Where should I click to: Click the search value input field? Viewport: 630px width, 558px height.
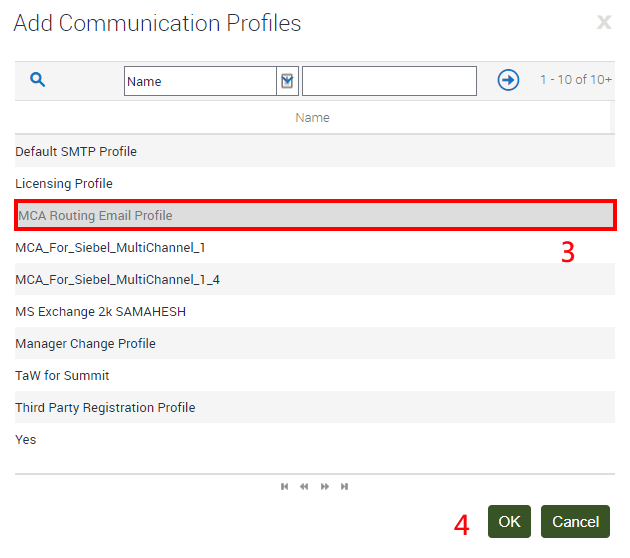click(x=389, y=81)
